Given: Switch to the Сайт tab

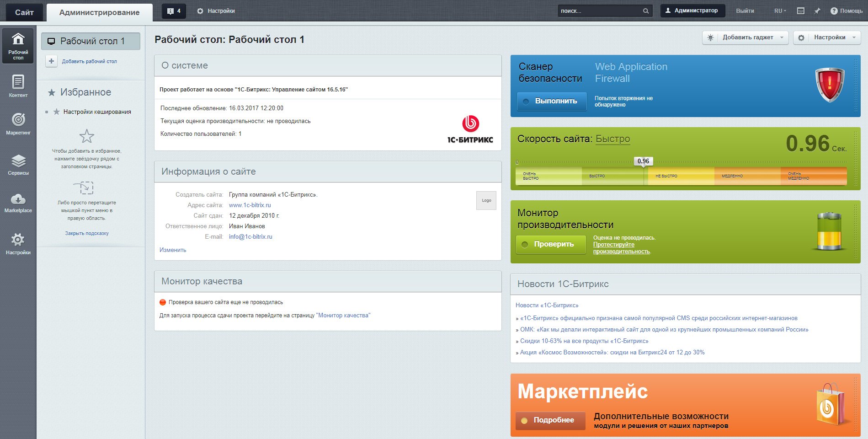Looking at the screenshot, I should click(x=24, y=12).
